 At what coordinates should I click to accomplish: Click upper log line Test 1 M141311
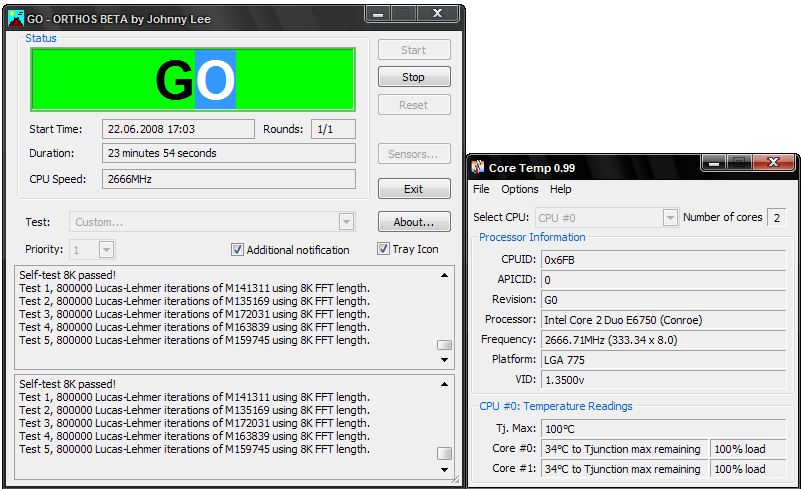pos(195,288)
